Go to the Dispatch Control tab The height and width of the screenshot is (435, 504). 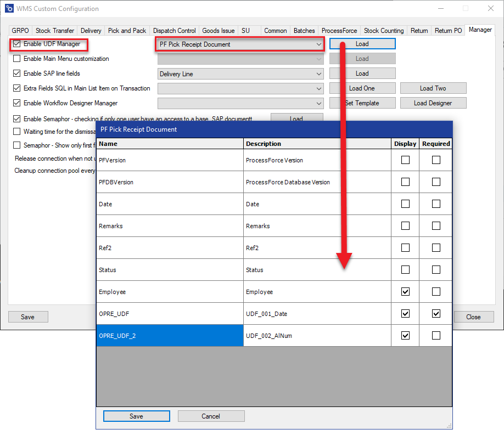[x=174, y=31]
